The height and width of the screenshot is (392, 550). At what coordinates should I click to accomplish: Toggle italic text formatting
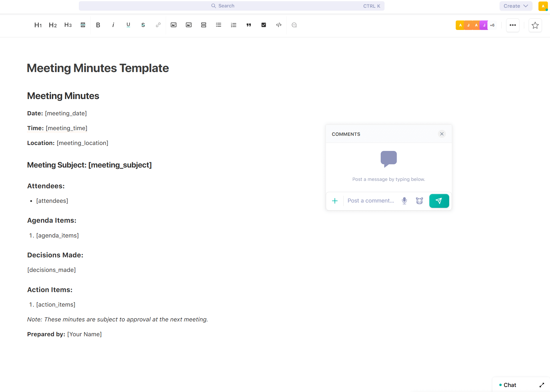(113, 25)
